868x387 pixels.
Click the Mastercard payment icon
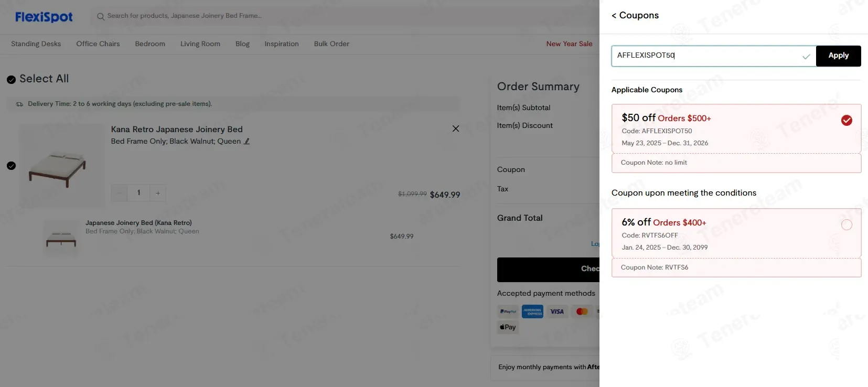coord(582,311)
